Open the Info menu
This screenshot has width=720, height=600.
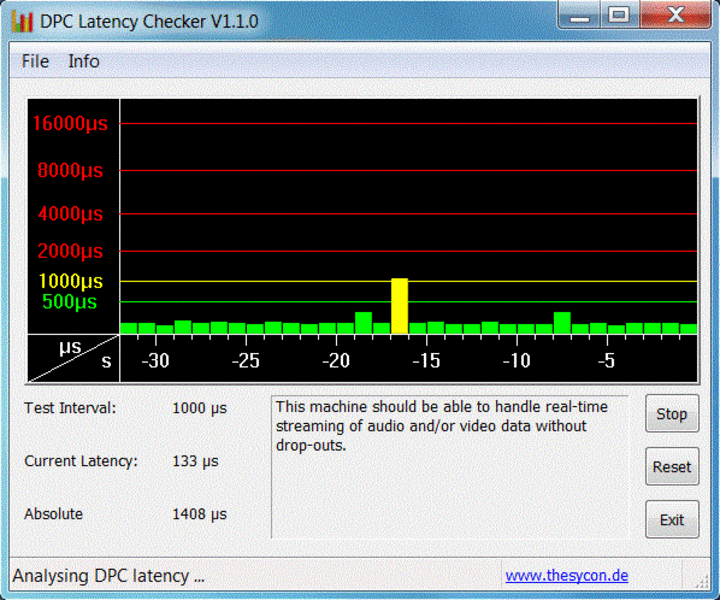[x=84, y=61]
